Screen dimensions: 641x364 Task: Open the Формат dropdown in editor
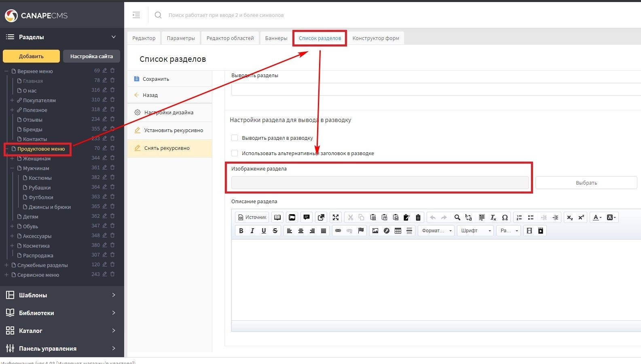tap(436, 231)
